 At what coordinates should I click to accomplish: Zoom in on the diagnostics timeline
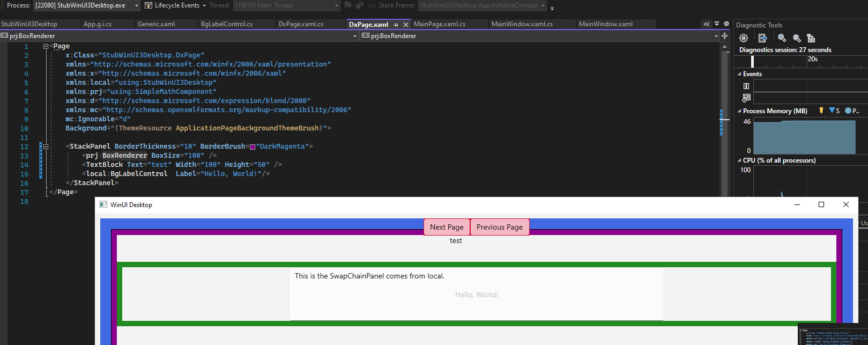(x=782, y=38)
